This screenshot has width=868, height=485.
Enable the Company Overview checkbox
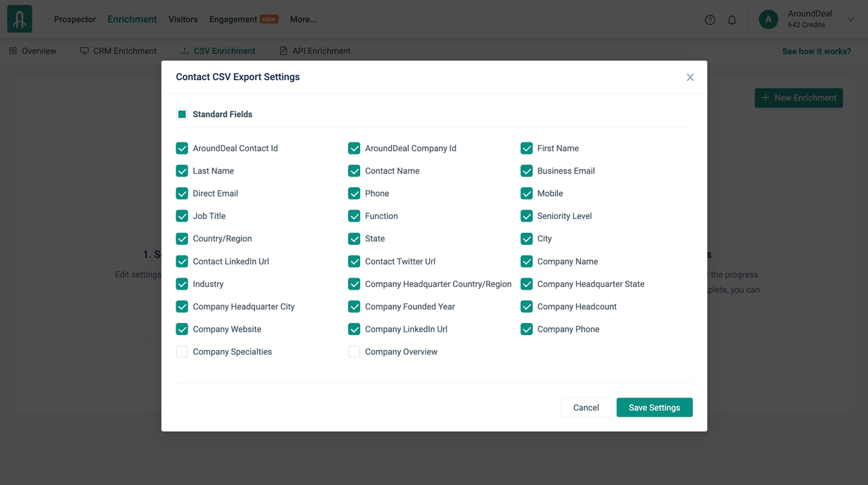click(354, 351)
